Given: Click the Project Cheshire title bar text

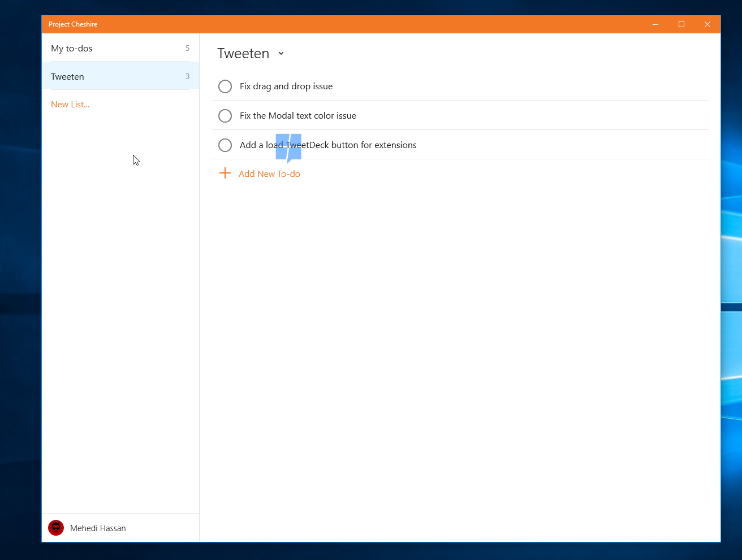Looking at the screenshot, I should (73, 24).
